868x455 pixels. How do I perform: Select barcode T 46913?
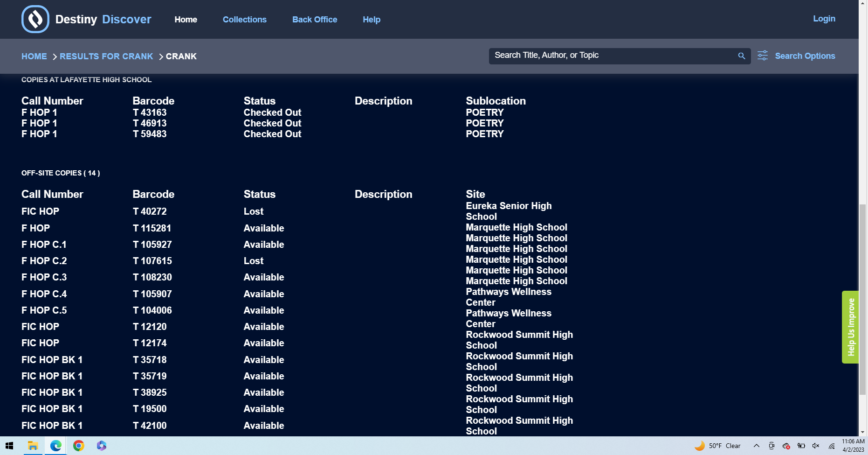point(150,123)
